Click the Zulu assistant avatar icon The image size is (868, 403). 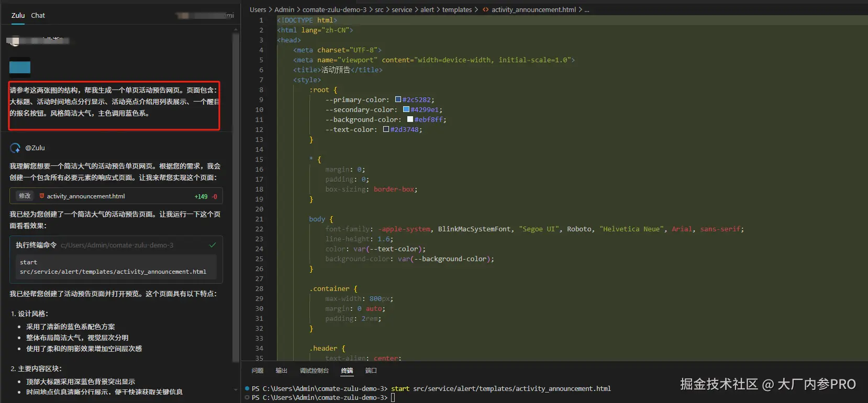pyautogui.click(x=15, y=148)
